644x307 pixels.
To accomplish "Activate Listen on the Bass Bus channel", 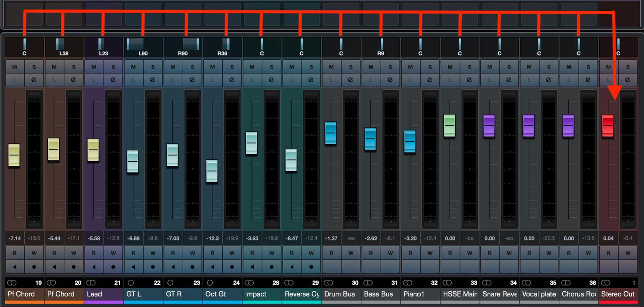I will click(x=371, y=80).
